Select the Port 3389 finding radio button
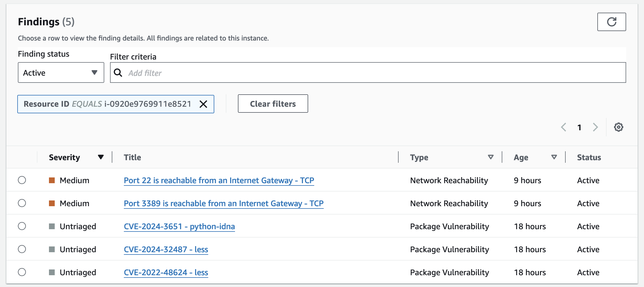This screenshot has width=644, height=287. (x=22, y=203)
